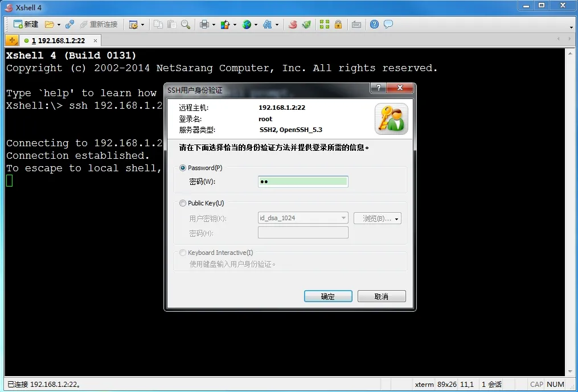Expand the printer dropdown arrow
Screen dimensions: 578x392
coord(214,24)
